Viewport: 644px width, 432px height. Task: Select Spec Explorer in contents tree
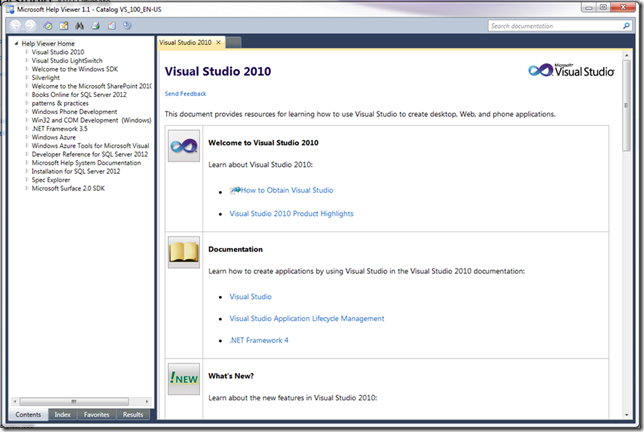(51, 180)
